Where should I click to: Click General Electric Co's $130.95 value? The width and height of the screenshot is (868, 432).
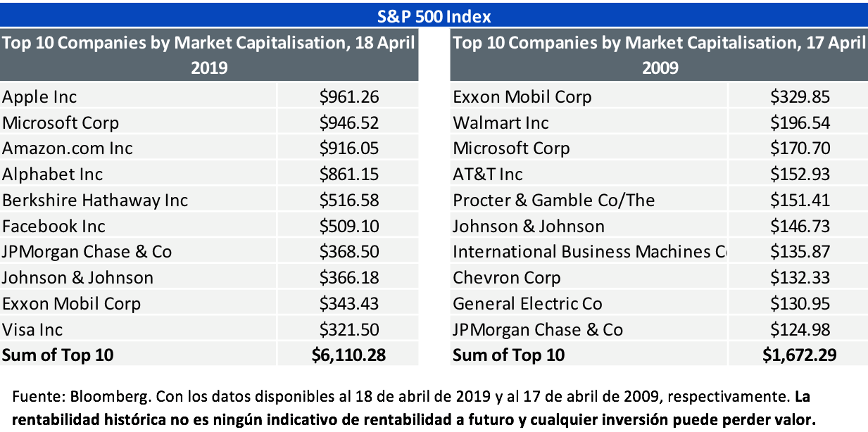[x=800, y=304]
